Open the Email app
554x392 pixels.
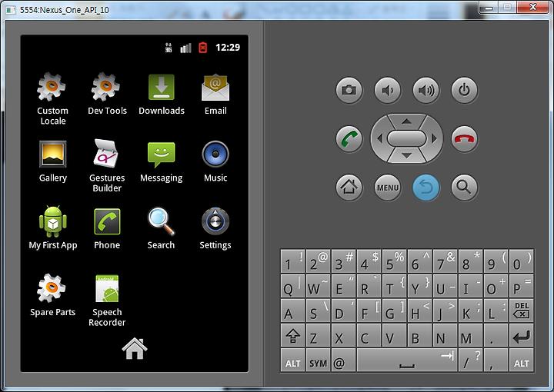pyautogui.click(x=215, y=94)
